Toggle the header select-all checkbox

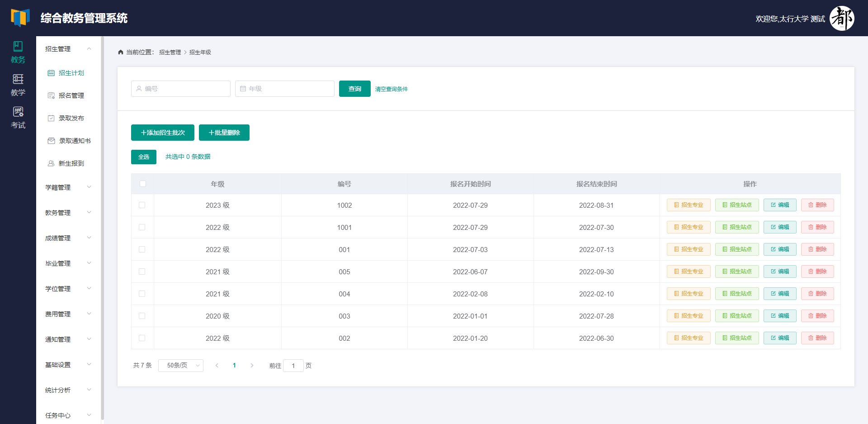pyautogui.click(x=143, y=184)
